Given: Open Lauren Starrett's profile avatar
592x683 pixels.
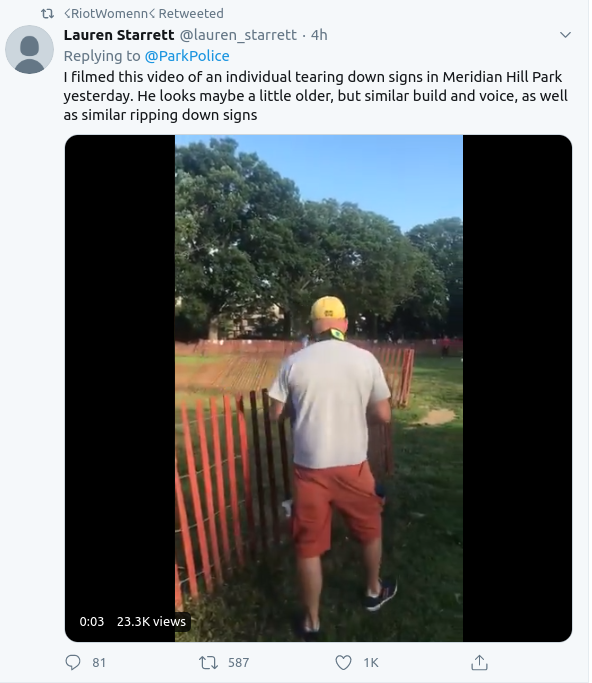Looking at the screenshot, I should tap(30, 50).
